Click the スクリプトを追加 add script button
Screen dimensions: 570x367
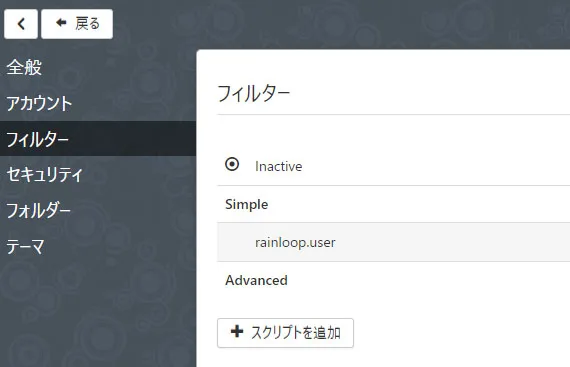point(285,333)
